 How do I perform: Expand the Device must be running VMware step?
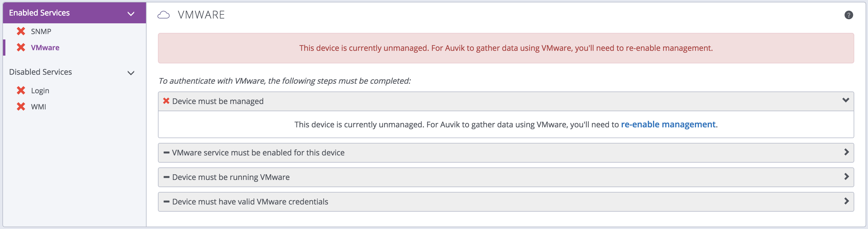coord(846,177)
